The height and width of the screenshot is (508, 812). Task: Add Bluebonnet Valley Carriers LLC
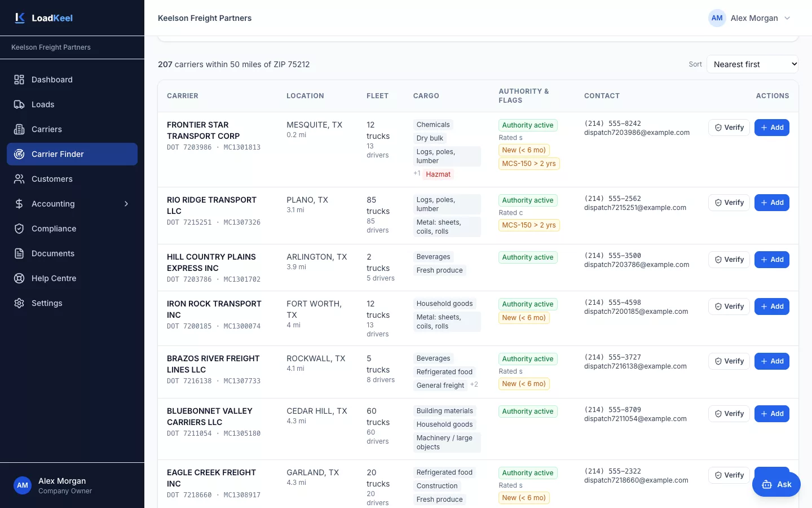(772, 414)
